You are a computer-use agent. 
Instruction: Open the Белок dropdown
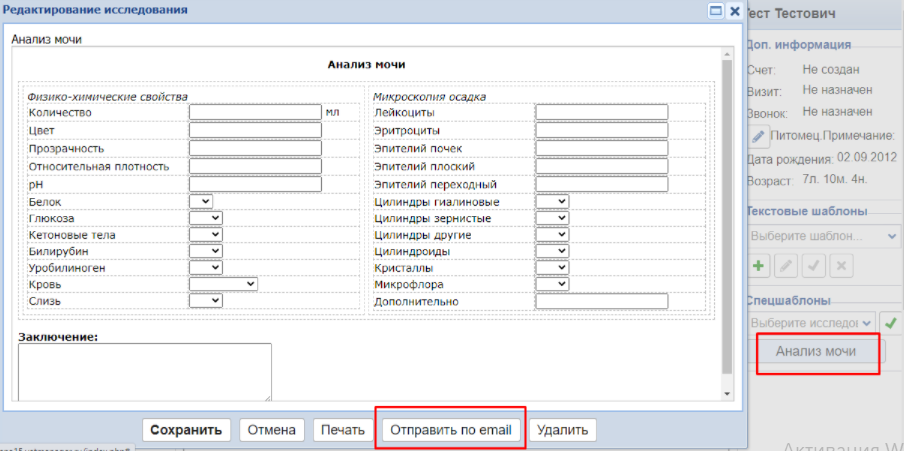[201, 202]
